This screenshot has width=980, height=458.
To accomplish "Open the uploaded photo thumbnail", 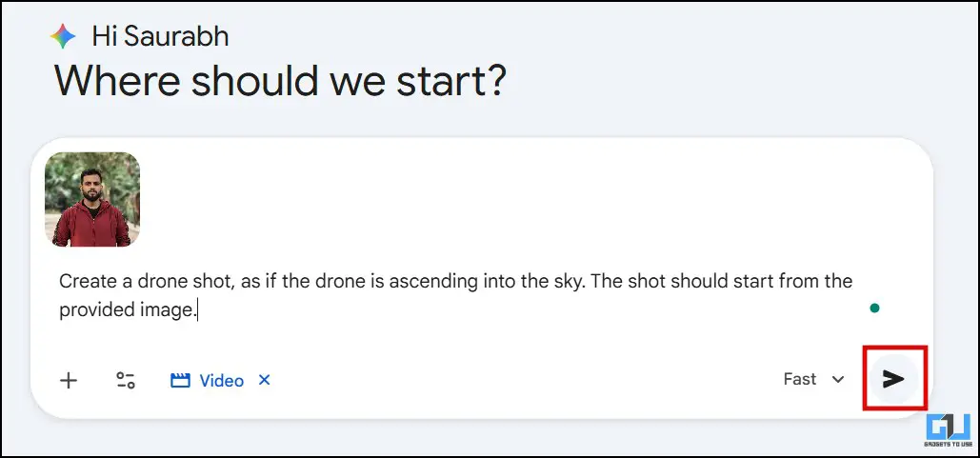I will pos(92,200).
